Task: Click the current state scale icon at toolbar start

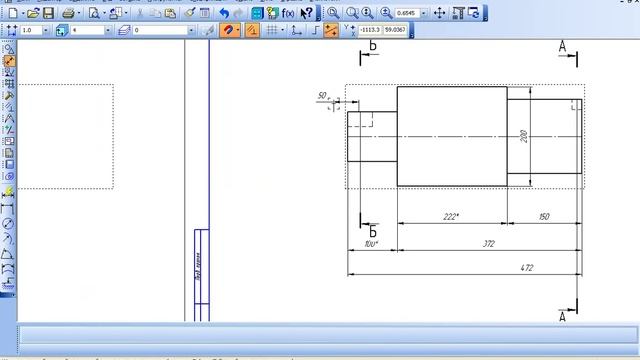Action: coord(11,30)
